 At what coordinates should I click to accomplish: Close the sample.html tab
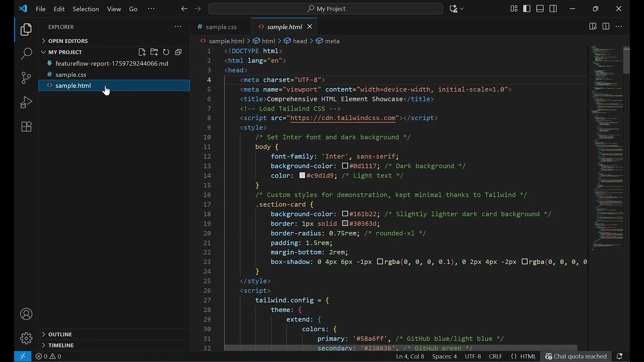(x=309, y=27)
